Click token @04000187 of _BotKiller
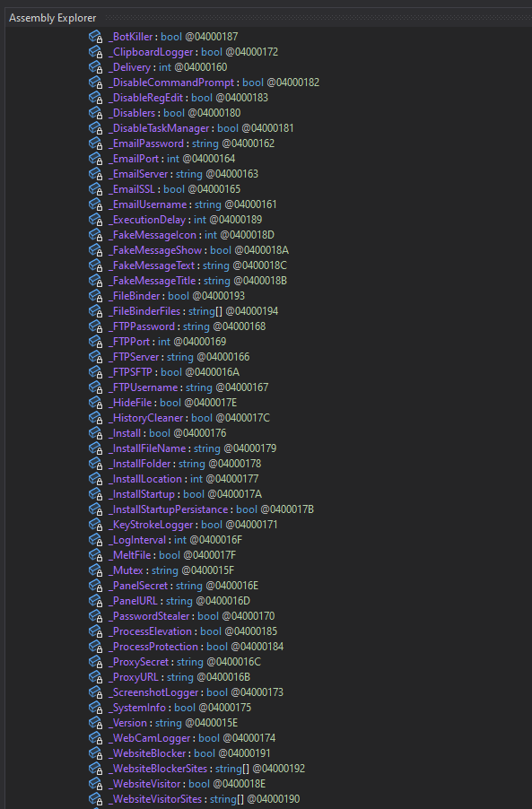Viewport: 532px width, 809px height. coord(212,37)
